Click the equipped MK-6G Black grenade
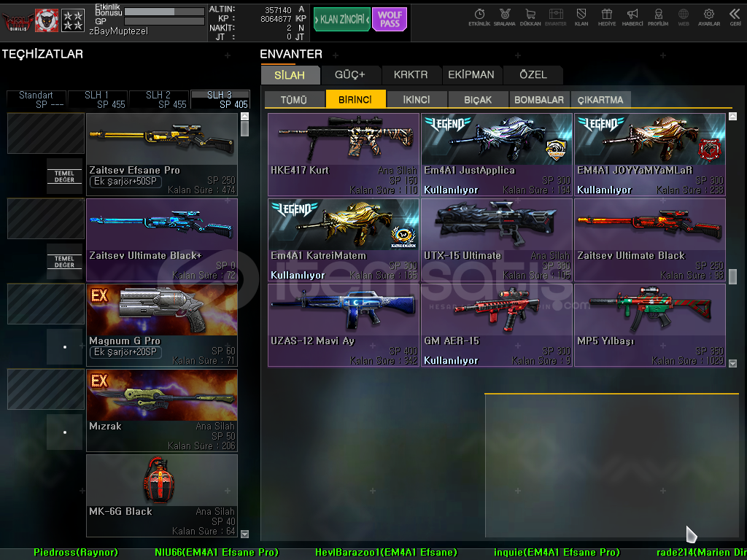The image size is (747, 560). 162,496
